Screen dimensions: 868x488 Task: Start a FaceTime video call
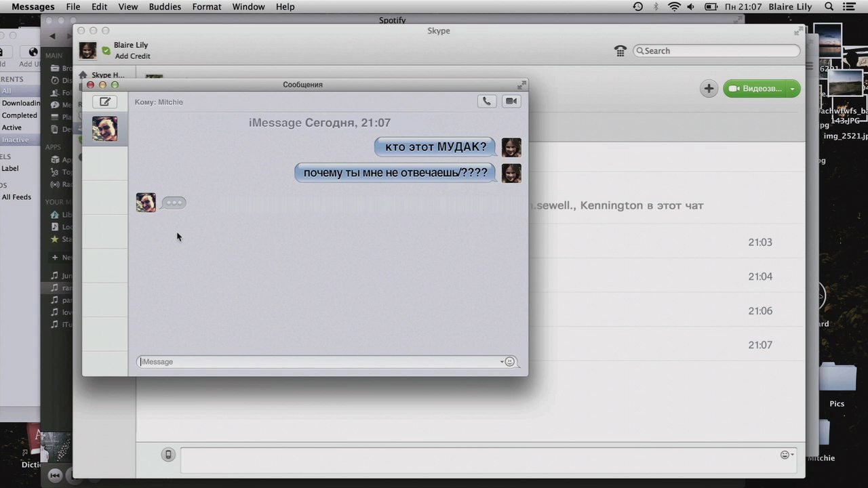point(511,101)
